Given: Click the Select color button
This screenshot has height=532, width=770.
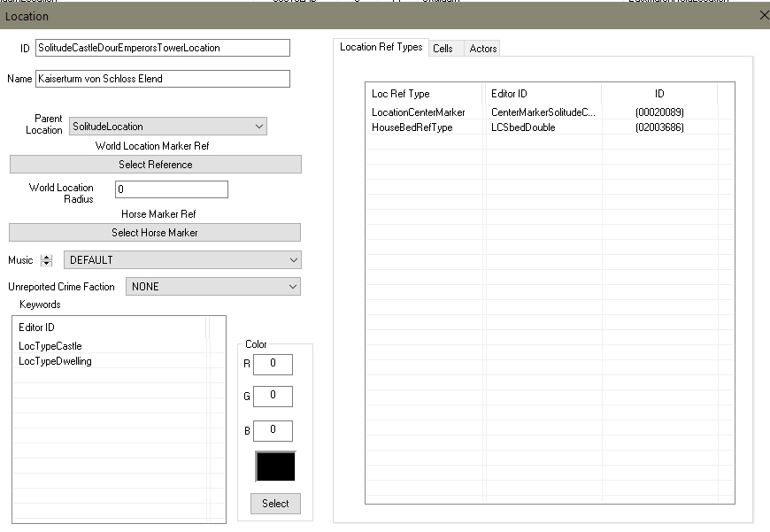Looking at the screenshot, I should point(275,504).
